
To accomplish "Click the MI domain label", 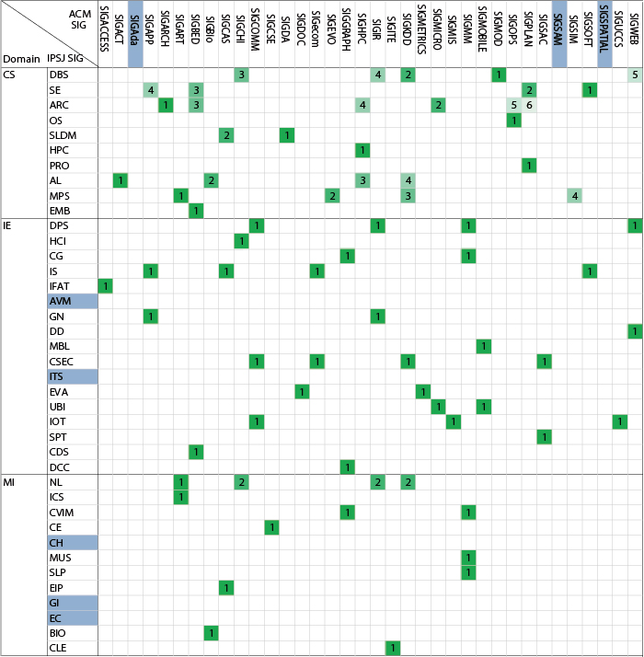I will [9, 482].
